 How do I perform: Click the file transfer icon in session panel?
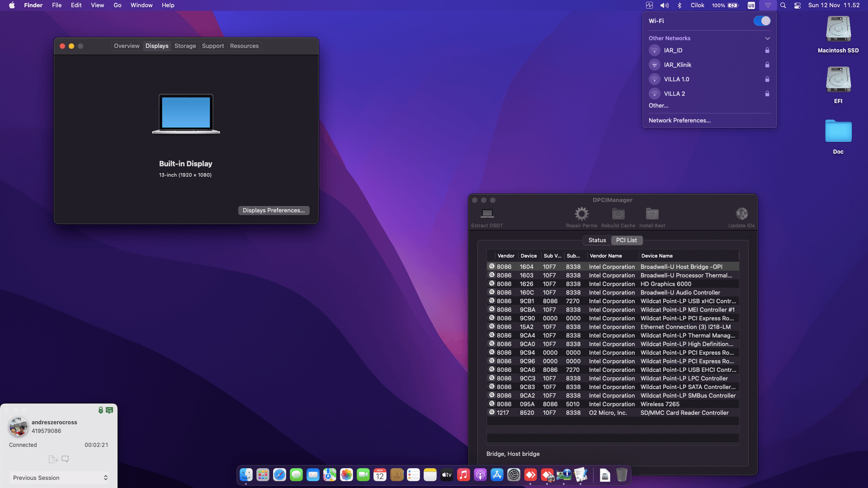click(53, 459)
